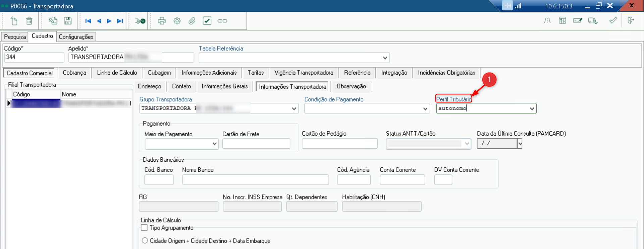Expand the Meio de Pagamento dropdown

[215, 144]
